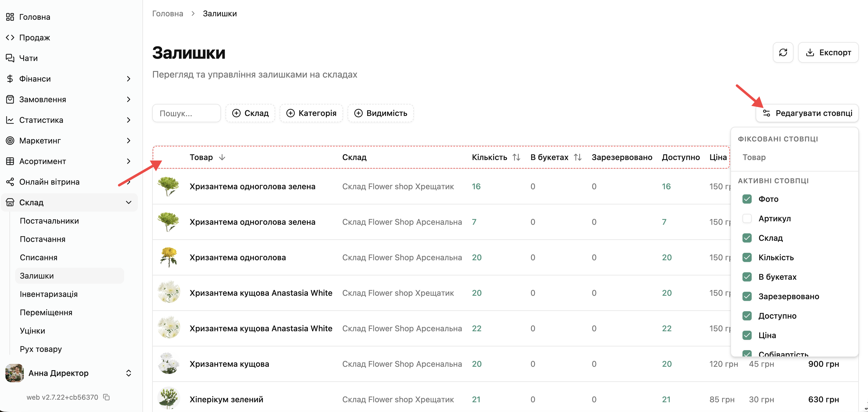Click В букетах column sort arrows
868x412 pixels.
click(577, 157)
